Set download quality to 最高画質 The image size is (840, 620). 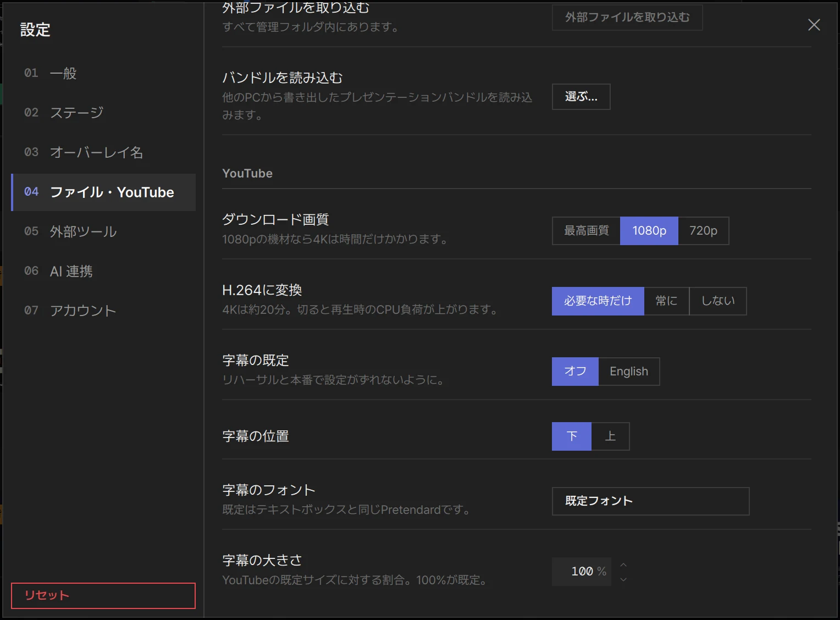587,231
